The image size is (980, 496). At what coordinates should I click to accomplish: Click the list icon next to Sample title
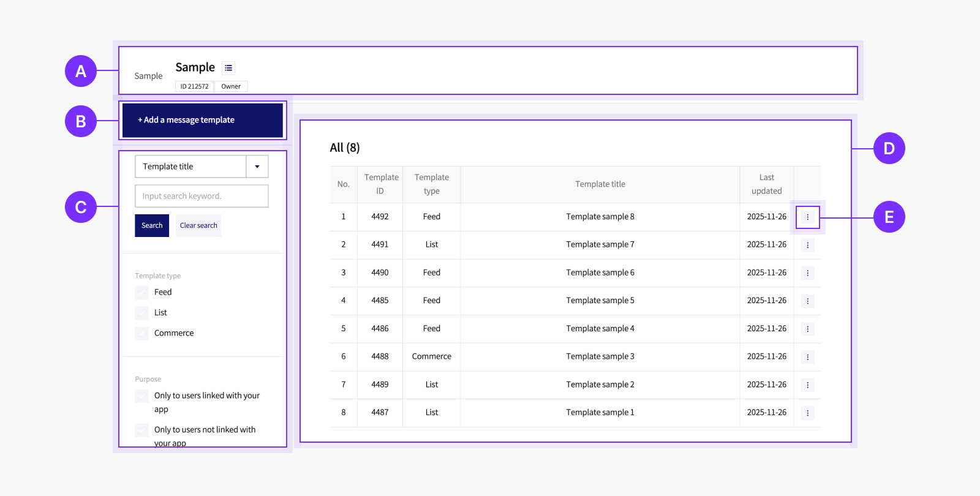click(x=228, y=68)
